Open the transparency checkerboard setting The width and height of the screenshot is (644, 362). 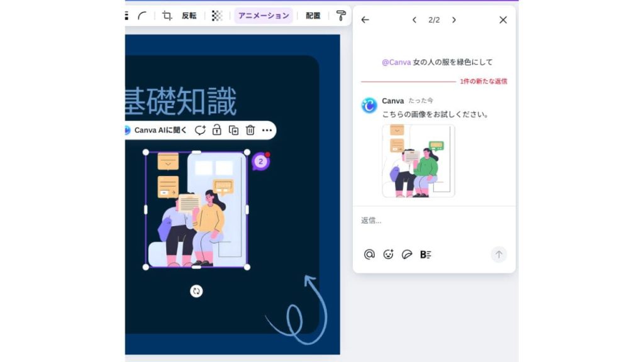click(217, 16)
